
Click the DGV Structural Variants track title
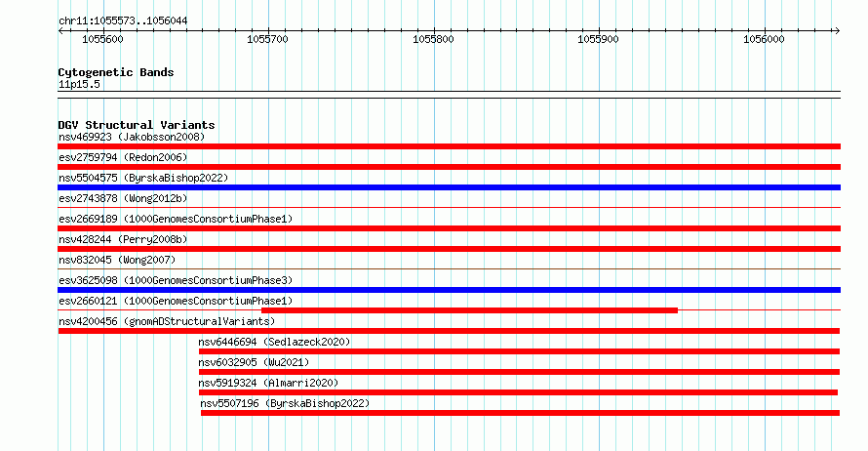pyautogui.click(x=137, y=125)
